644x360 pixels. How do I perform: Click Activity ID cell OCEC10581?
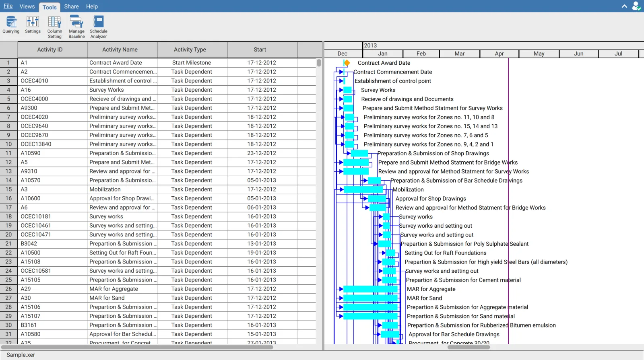tap(53, 271)
